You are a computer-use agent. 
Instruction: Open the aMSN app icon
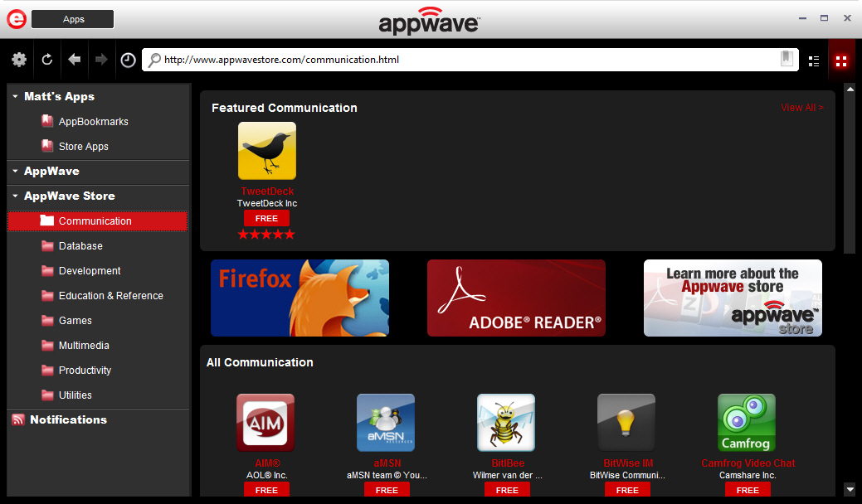tap(386, 422)
